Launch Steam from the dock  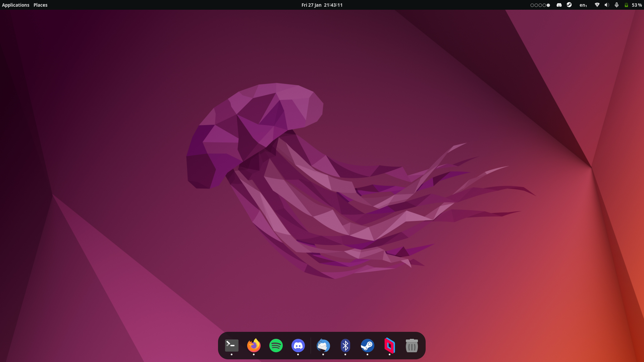click(367, 346)
